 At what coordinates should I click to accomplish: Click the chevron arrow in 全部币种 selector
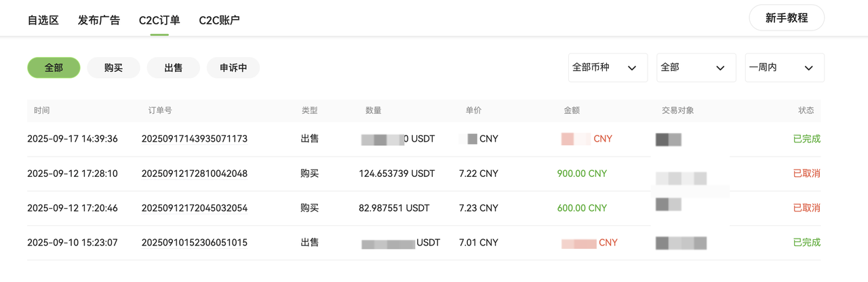click(x=632, y=68)
